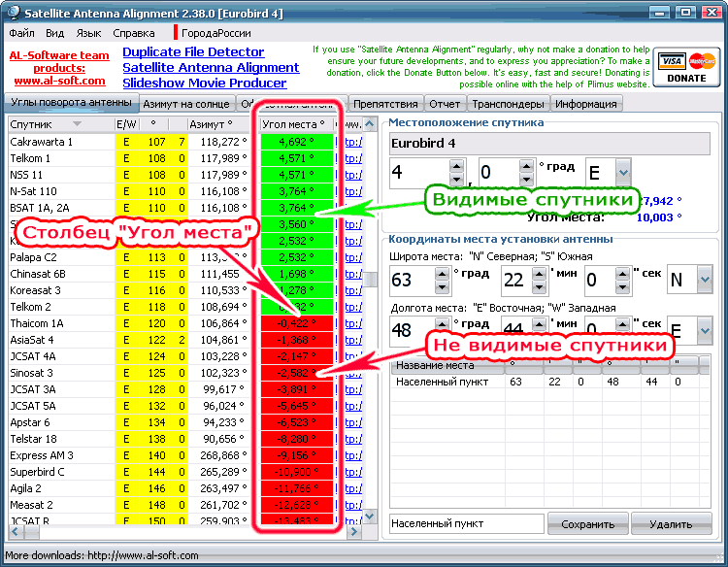
Task: Switch to Углы поворота антенны tab
Action: pos(71,103)
